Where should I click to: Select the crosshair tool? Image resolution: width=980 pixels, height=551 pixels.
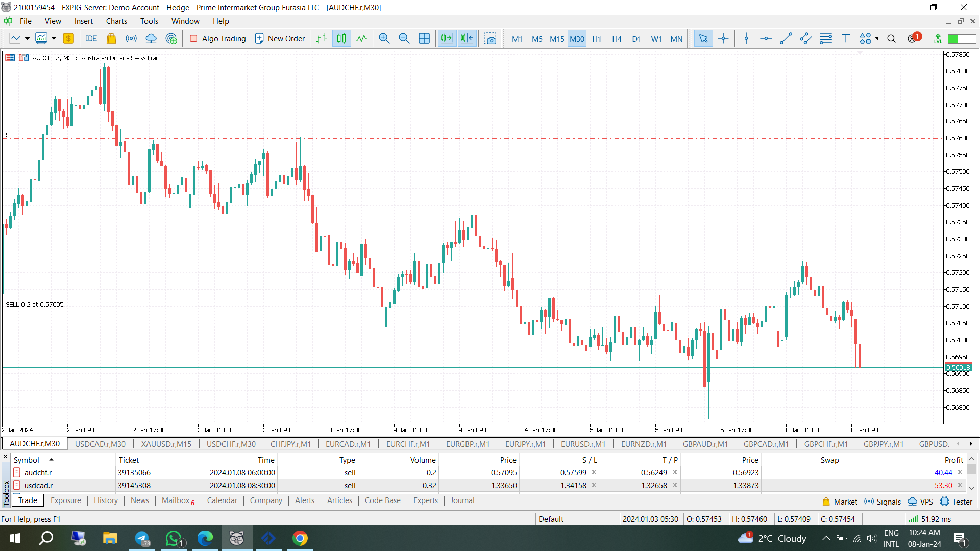[723, 38]
